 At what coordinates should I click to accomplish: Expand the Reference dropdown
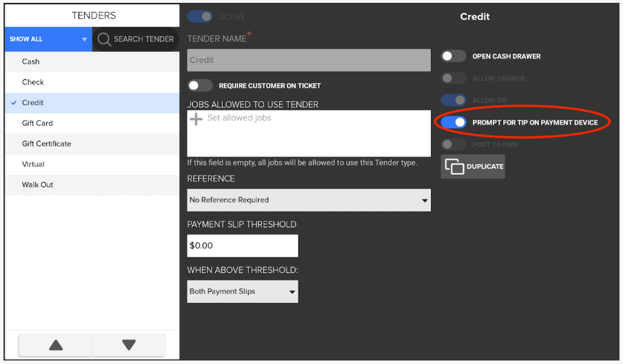click(308, 200)
